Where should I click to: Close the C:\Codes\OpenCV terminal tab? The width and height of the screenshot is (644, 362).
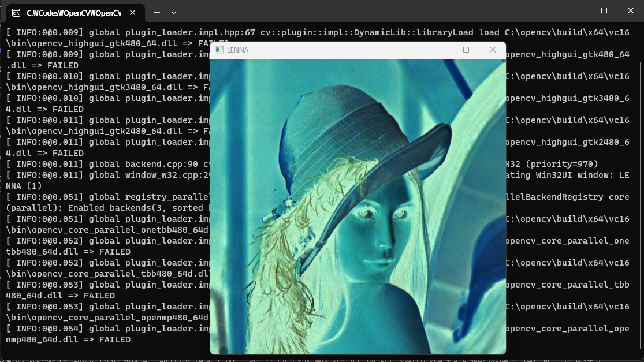[x=133, y=13]
